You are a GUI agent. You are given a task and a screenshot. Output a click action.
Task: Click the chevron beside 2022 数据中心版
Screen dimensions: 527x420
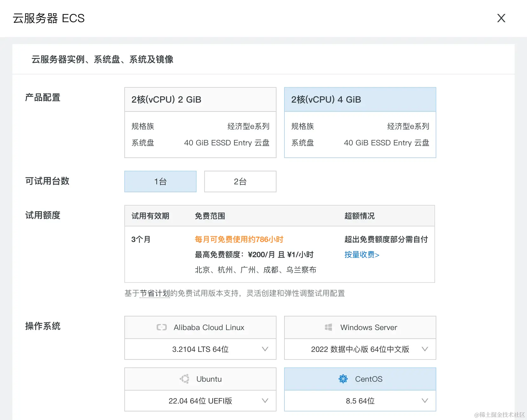click(x=425, y=349)
